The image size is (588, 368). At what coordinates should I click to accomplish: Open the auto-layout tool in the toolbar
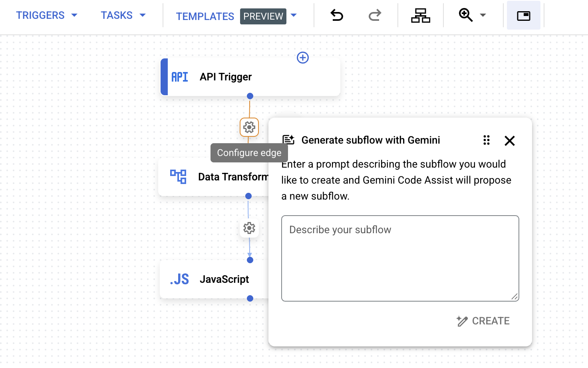click(x=421, y=15)
